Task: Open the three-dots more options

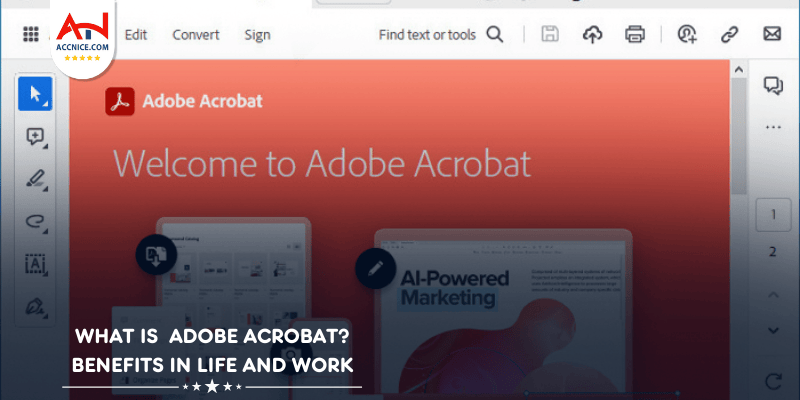Action: tap(773, 128)
